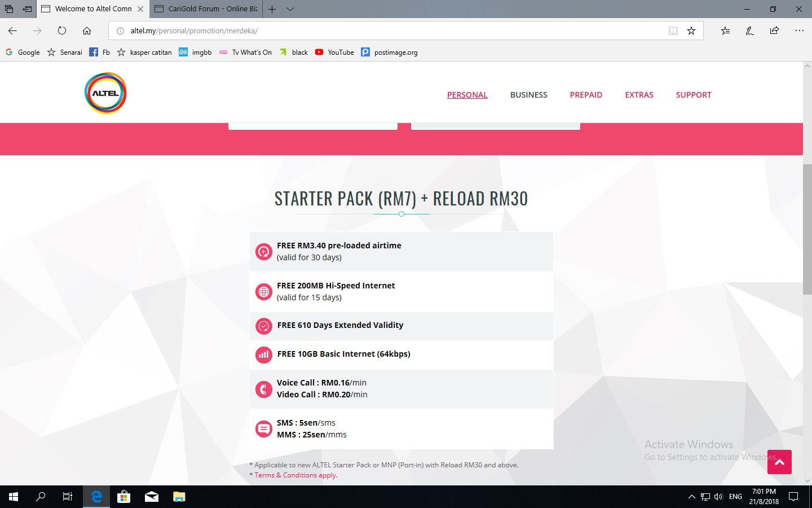Refresh the current page

[62, 30]
